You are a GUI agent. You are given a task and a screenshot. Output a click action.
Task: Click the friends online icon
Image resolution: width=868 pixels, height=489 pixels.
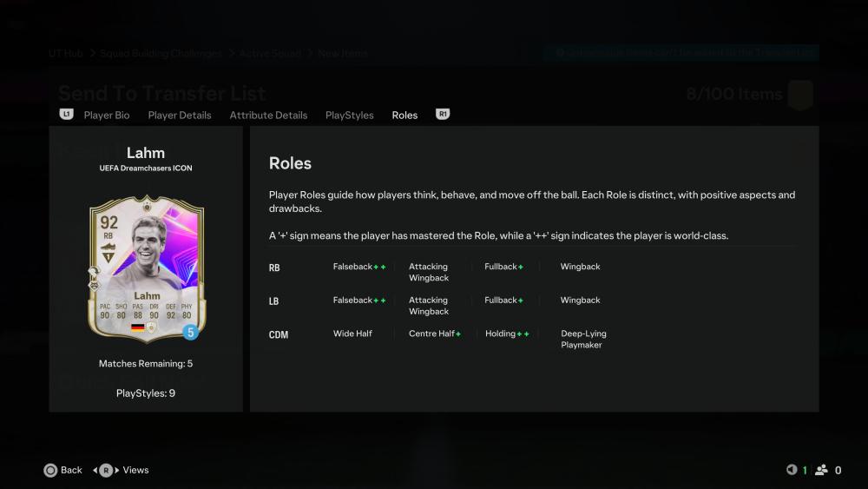tap(821, 470)
